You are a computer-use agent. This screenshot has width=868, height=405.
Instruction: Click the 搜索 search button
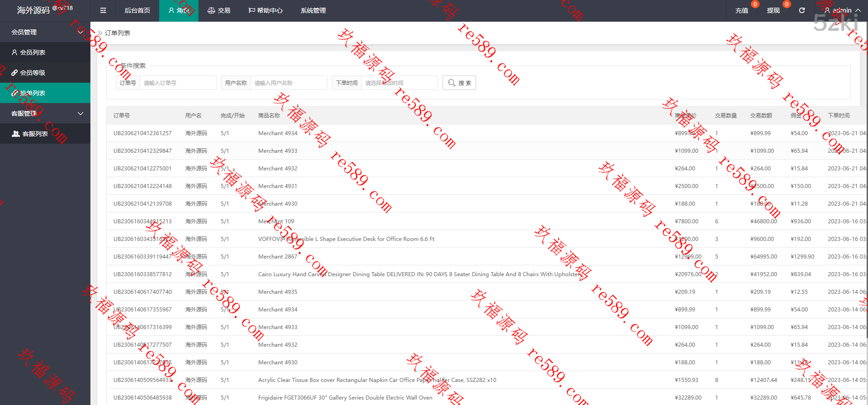point(459,83)
